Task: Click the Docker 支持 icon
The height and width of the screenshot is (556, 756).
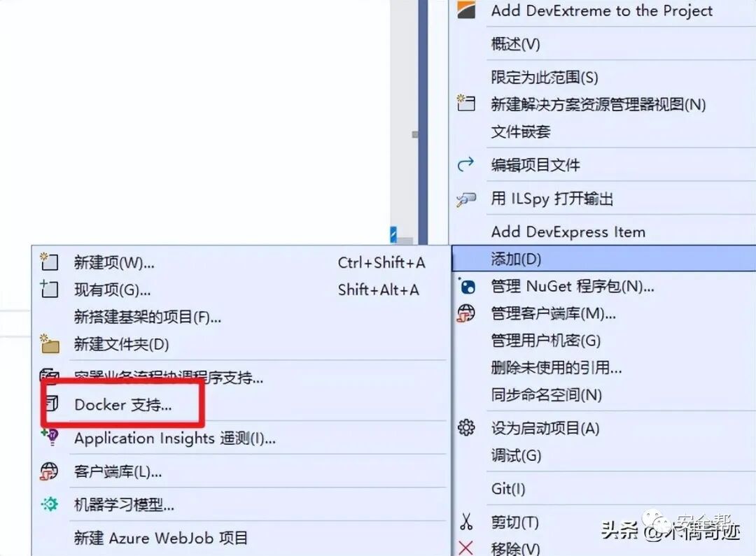Action: [x=52, y=404]
